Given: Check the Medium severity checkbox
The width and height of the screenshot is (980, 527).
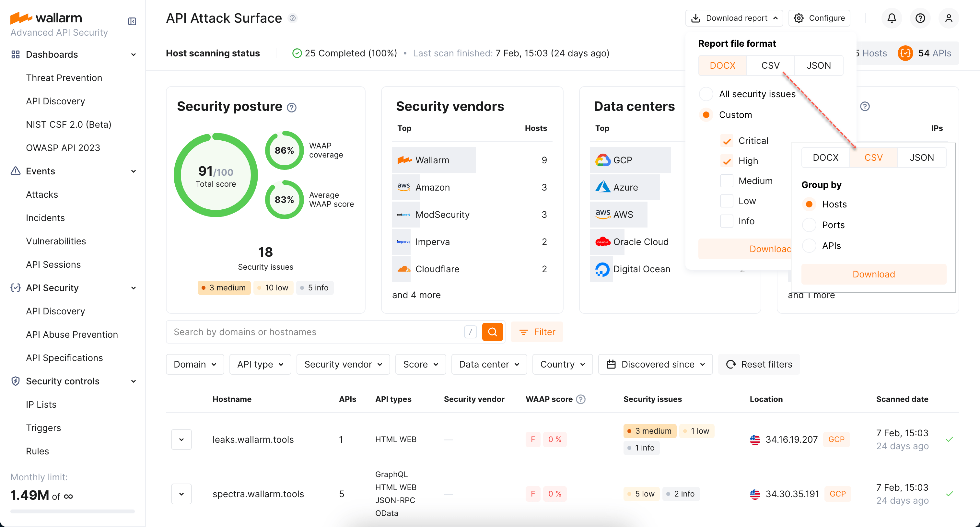Looking at the screenshot, I should pyautogui.click(x=727, y=181).
